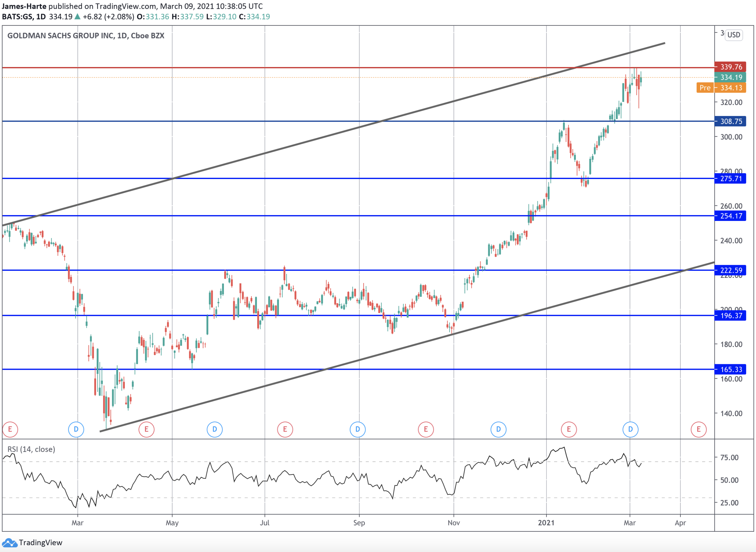
Task: Click the dividend D marker at Mar 2020
Action: 76,429
